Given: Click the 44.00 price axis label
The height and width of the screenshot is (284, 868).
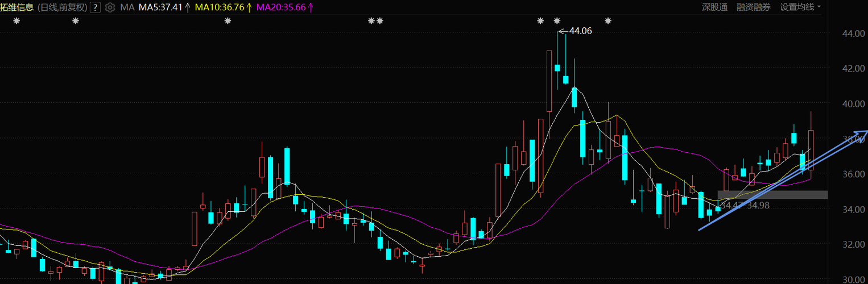Looking at the screenshot, I should (x=853, y=34).
